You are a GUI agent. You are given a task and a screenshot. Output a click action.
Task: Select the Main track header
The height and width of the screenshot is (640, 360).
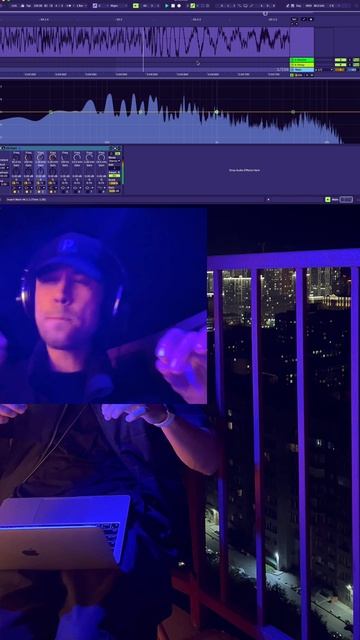coord(302,75)
